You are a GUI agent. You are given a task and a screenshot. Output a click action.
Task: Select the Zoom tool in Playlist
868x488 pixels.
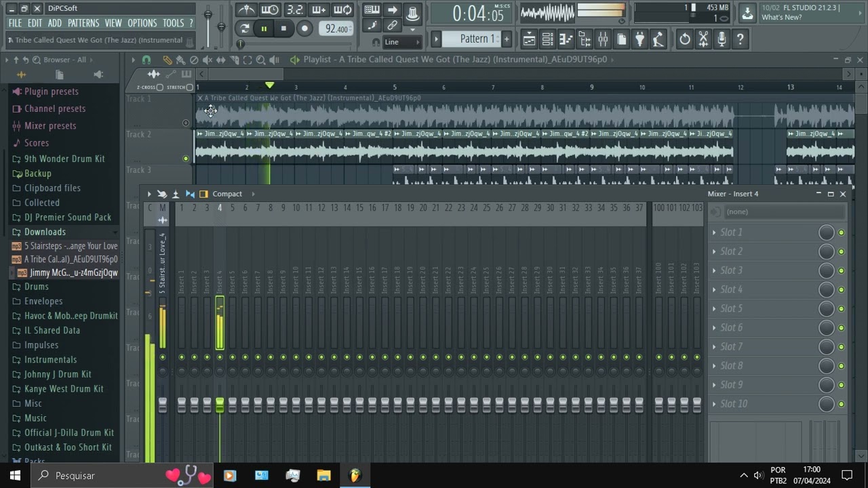click(x=260, y=60)
